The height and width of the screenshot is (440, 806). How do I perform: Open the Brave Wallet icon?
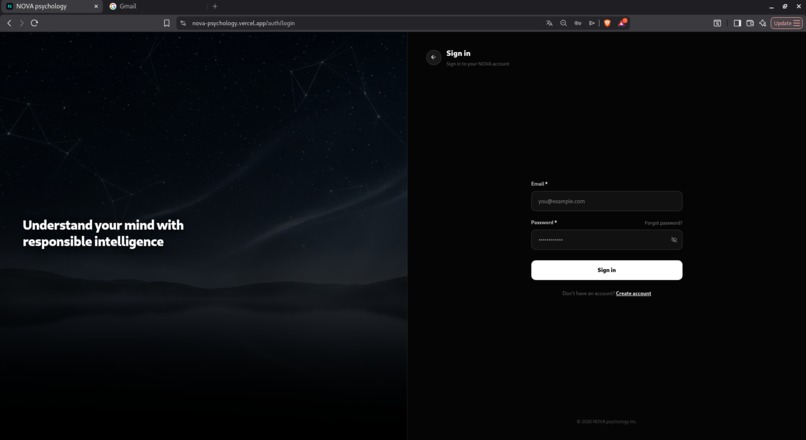pos(750,23)
